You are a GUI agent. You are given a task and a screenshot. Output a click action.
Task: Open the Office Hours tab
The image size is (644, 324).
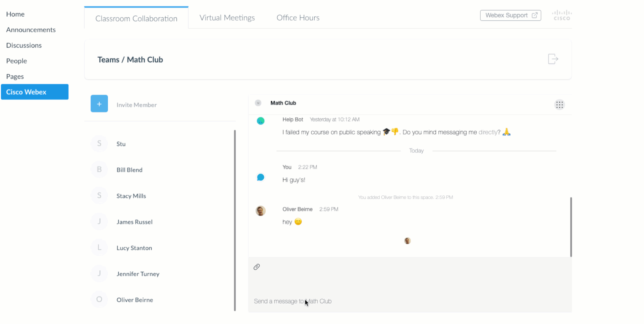(x=298, y=18)
